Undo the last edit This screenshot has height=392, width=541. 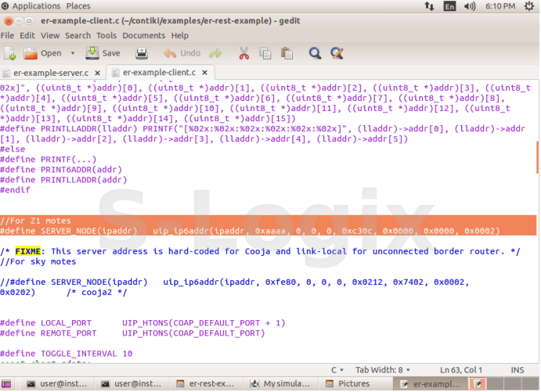(x=182, y=53)
